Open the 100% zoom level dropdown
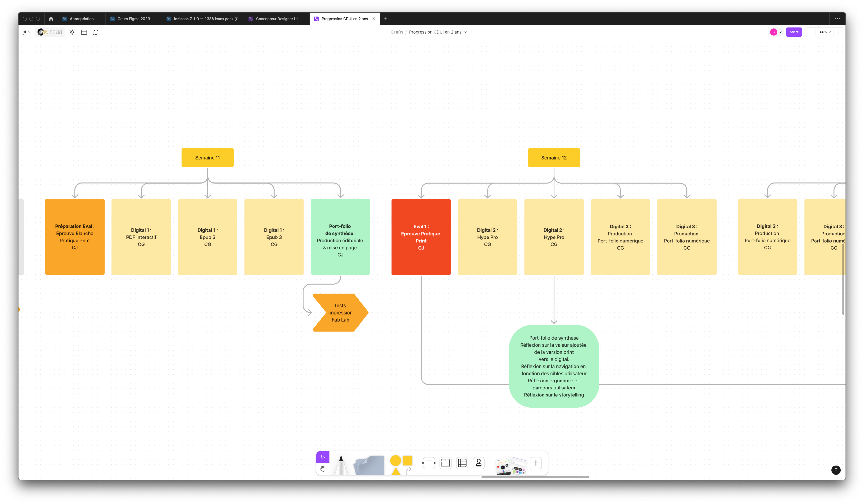864x504 pixels. click(x=824, y=32)
